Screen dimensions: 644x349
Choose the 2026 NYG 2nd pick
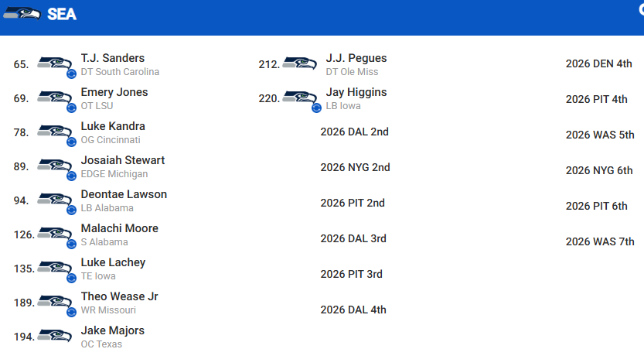click(x=356, y=167)
